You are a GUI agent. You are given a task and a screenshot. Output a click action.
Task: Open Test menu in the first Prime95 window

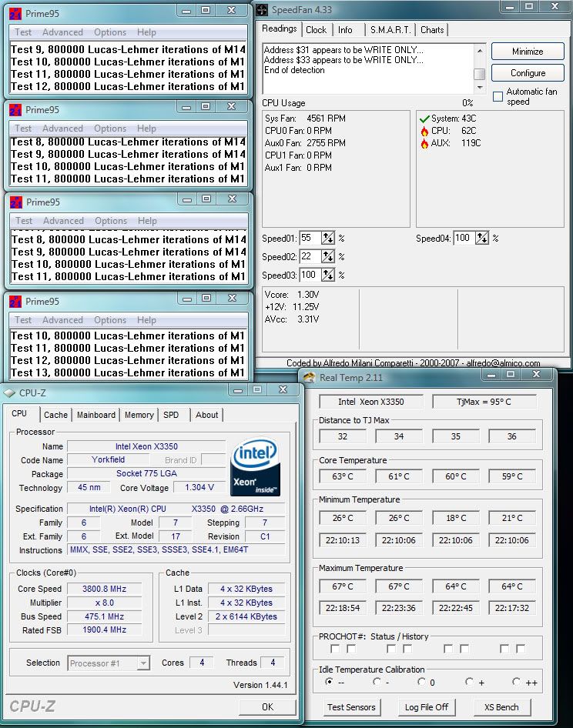point(23,32)
